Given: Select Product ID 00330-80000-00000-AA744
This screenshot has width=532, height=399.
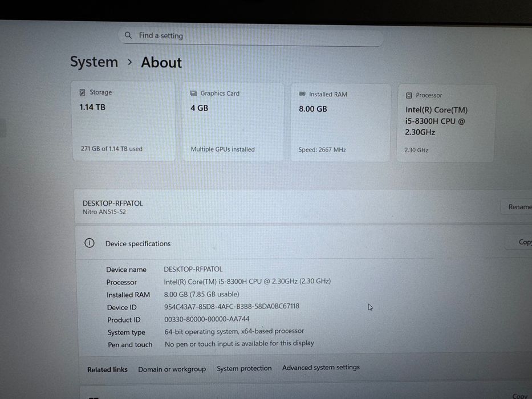Looking at the screenshot, I should coord(206,319).
